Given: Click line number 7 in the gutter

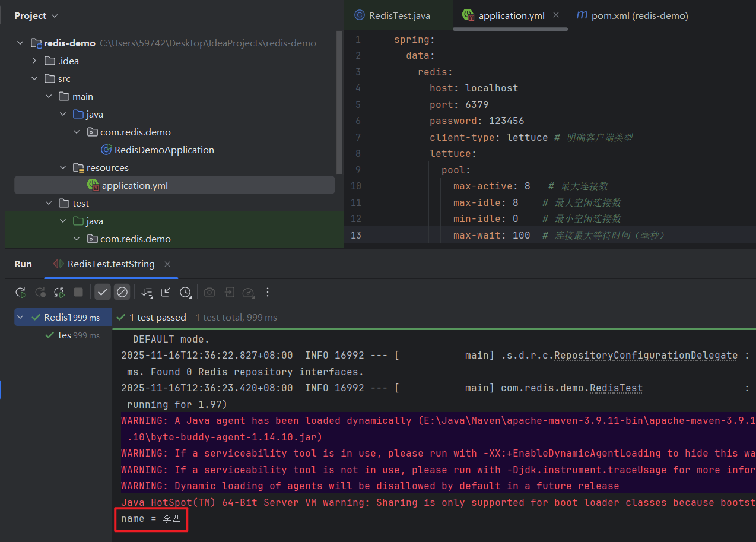Looking at the screenshot, I should [x=358, y=138].
